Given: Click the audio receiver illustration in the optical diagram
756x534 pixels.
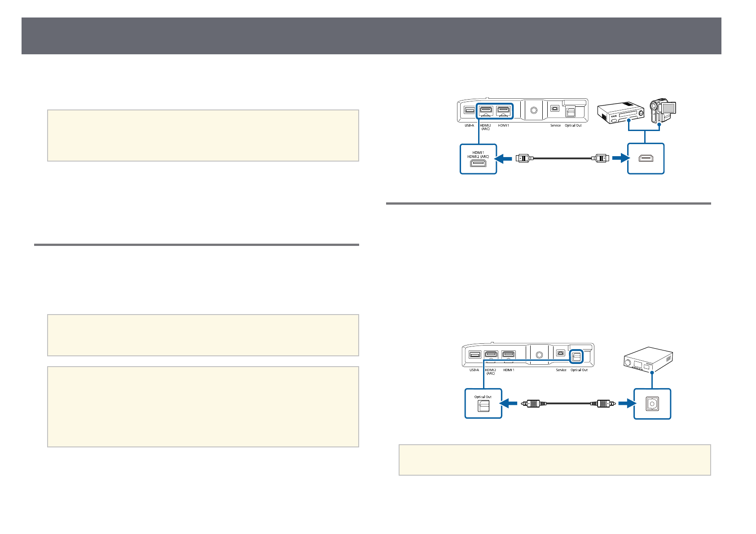Looking at the screenshot, I should click(649, 360).
